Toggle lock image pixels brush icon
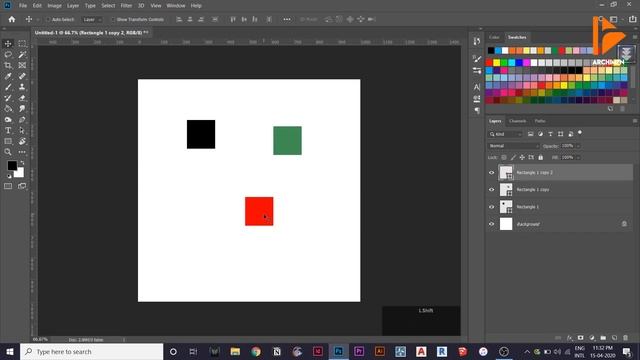Viewport: 640px width, 360px height. coord(513,157)
